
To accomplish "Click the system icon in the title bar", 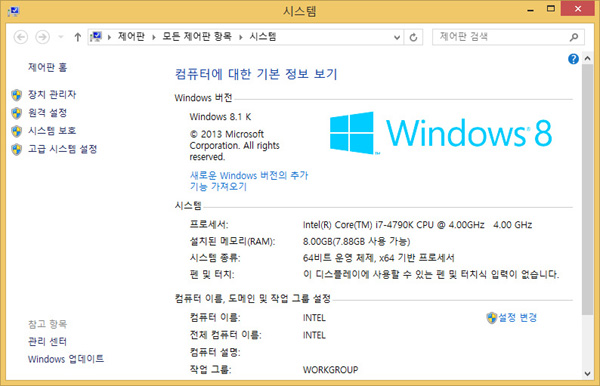I will (x=14, y=11).
